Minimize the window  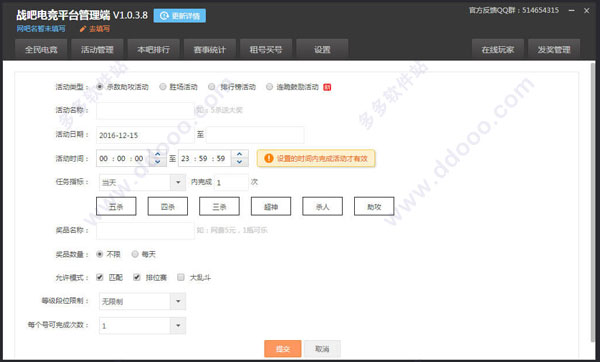(x=572, y=11)
